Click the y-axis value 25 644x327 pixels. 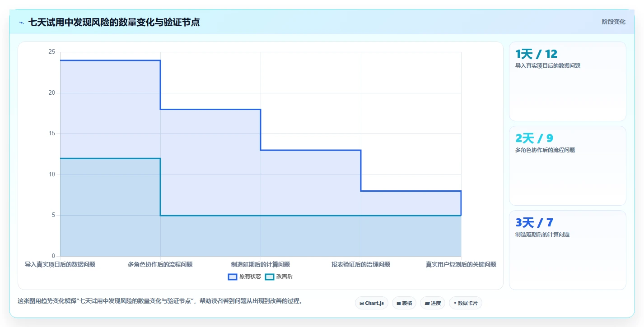51,52
